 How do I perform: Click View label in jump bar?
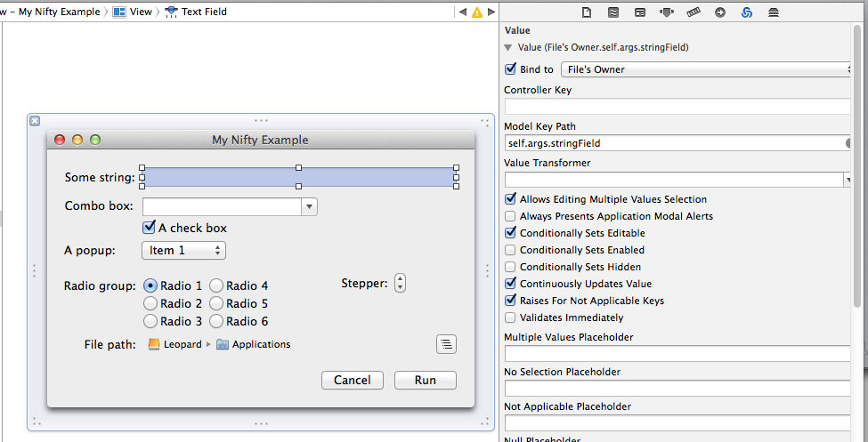[x=141, y=12]
